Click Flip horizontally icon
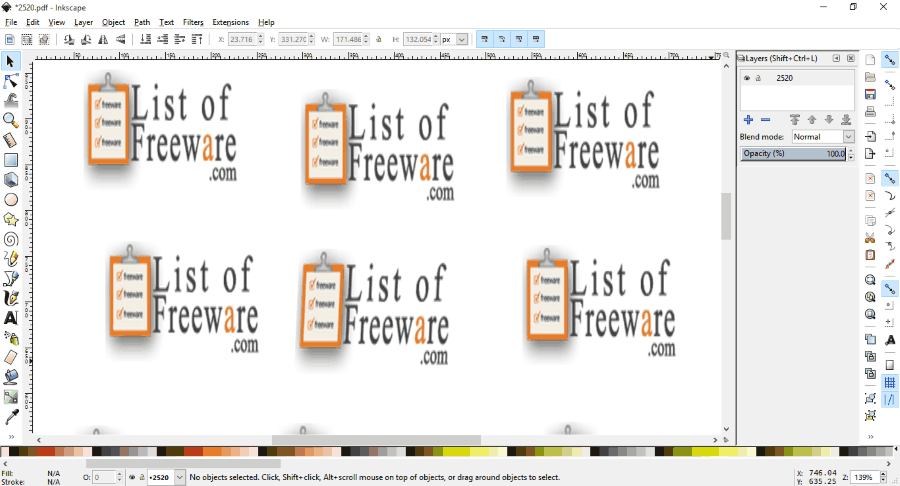The image size is (900, 486). 103,39
